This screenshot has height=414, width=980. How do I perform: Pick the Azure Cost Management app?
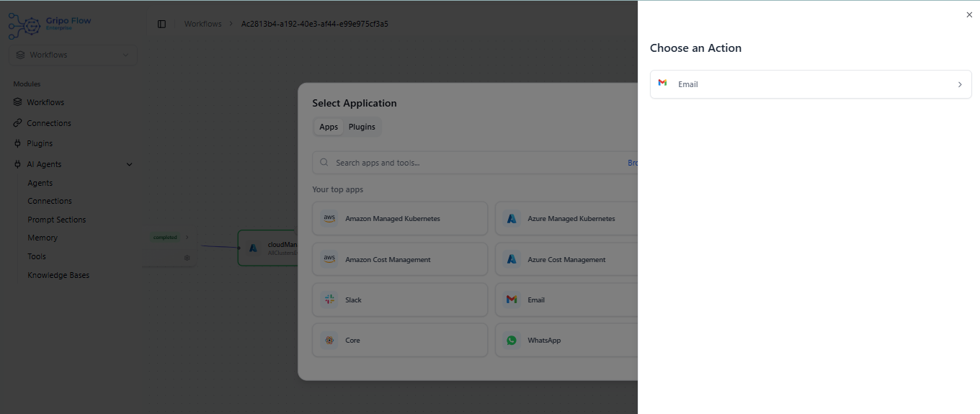tap(566, 259)
